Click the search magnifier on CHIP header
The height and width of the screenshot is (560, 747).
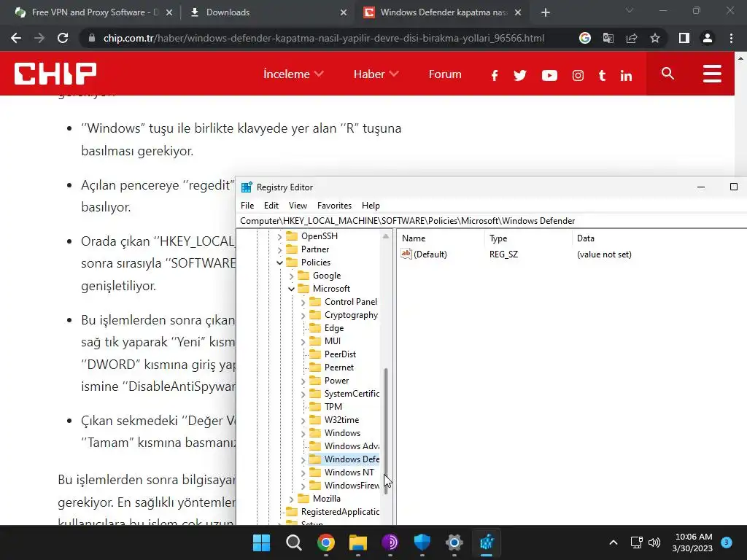(668, 74)
